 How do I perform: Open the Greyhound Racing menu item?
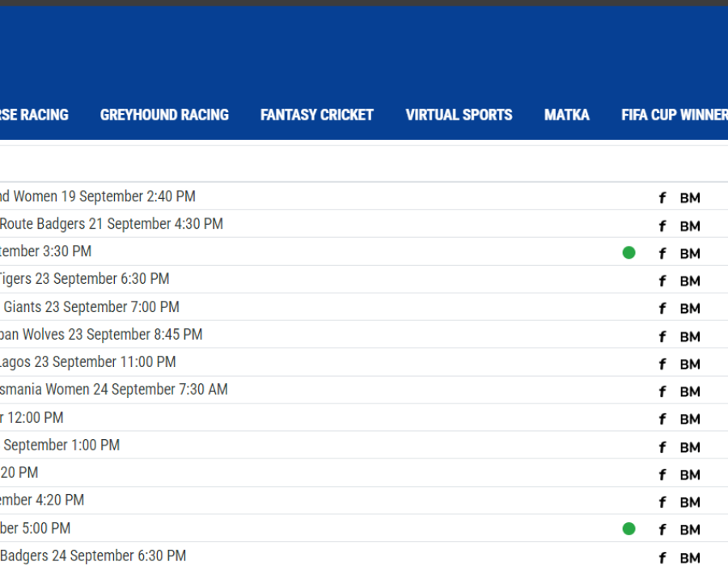click(164, 115)
